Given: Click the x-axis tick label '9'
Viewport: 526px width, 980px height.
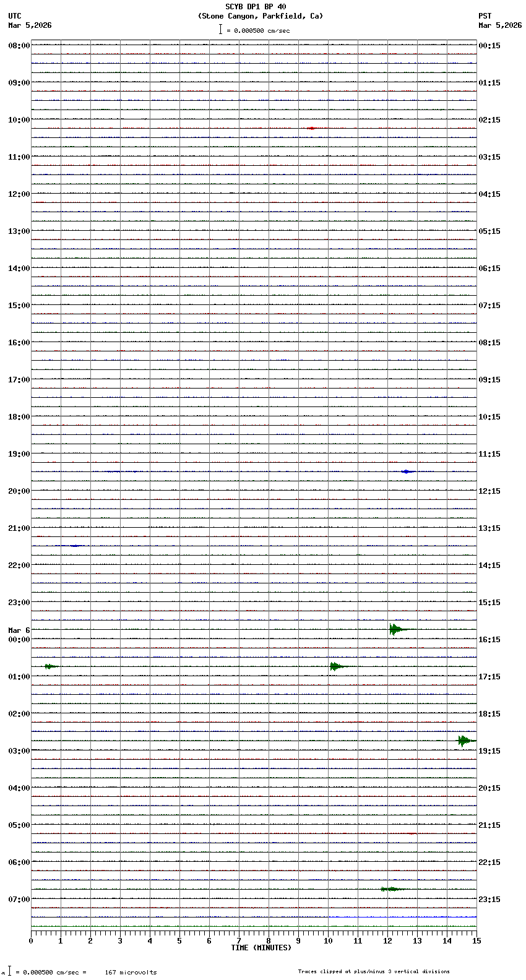Looking at the screenshot, I should [x=298, y=941].
